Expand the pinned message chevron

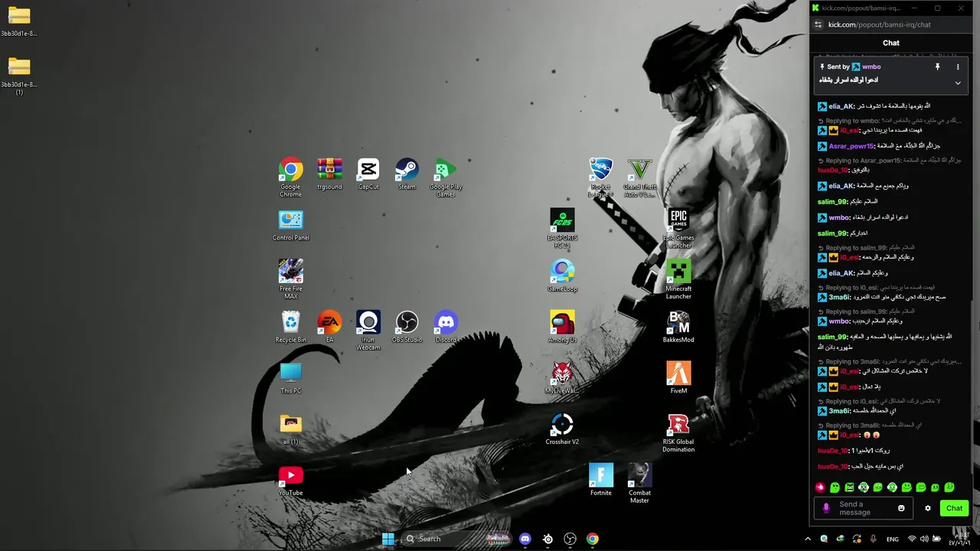(958, 83)
